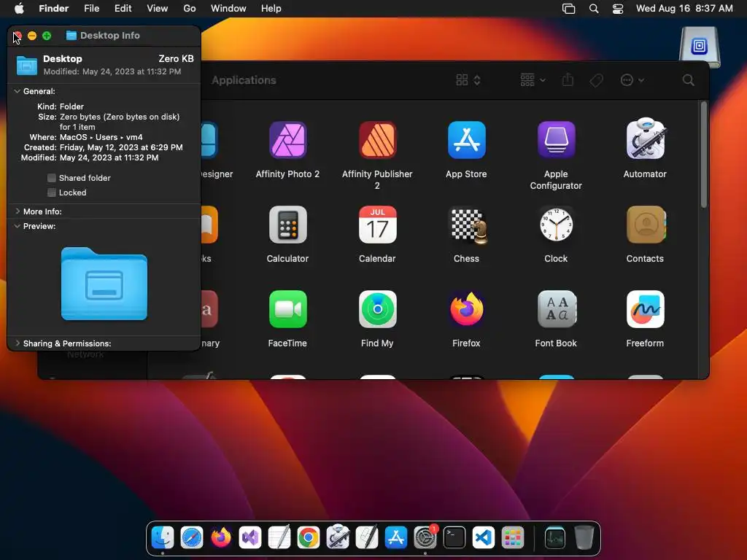Open the external drive icon on desktop

[x=700, y=47]
